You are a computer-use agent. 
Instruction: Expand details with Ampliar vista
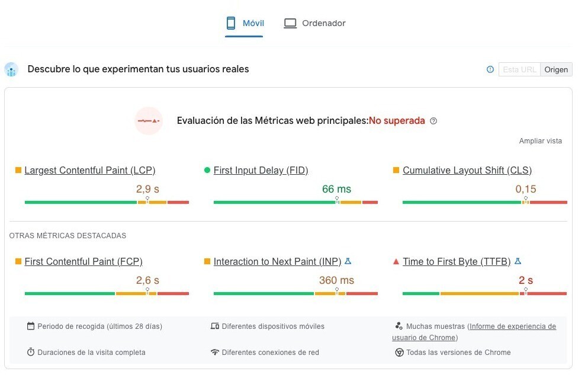(541, 141)
